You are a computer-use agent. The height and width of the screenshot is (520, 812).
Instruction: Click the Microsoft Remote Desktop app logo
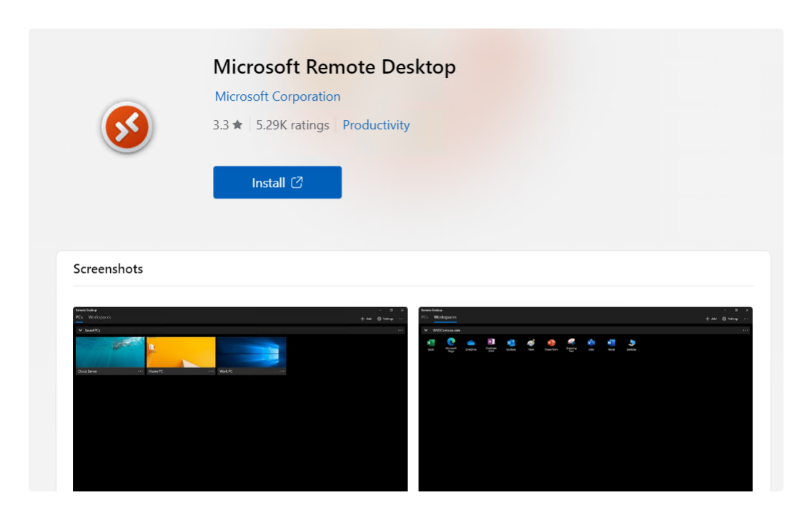pos(127,126)
